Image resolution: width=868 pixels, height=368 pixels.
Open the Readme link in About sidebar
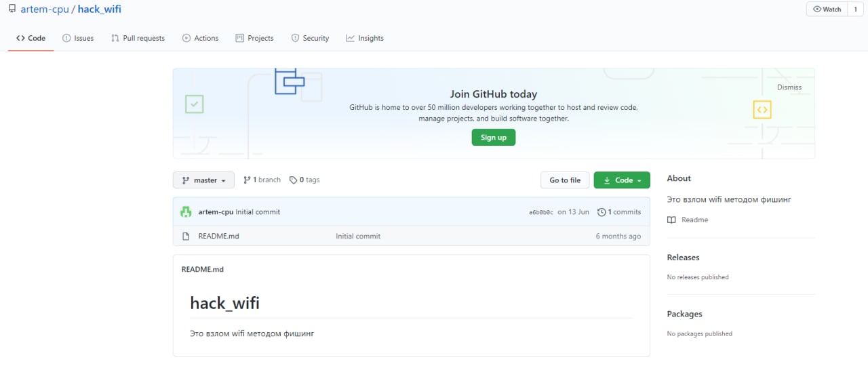tap(688, 220)
